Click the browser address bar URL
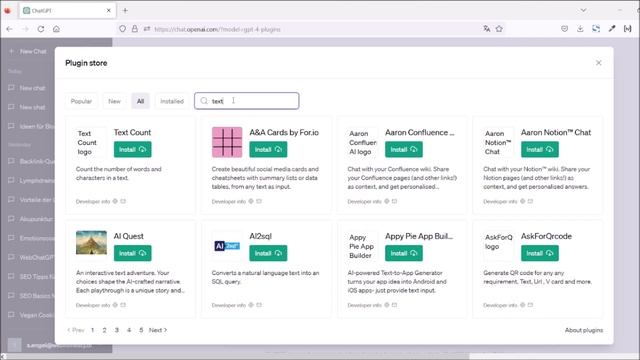 [x=218, y=29]
